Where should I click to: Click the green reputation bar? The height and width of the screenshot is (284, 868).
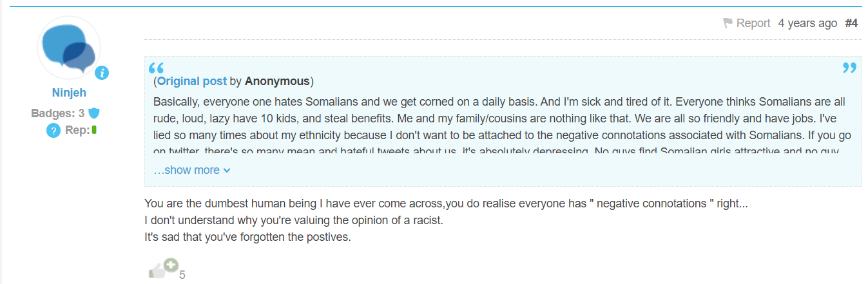94,130
